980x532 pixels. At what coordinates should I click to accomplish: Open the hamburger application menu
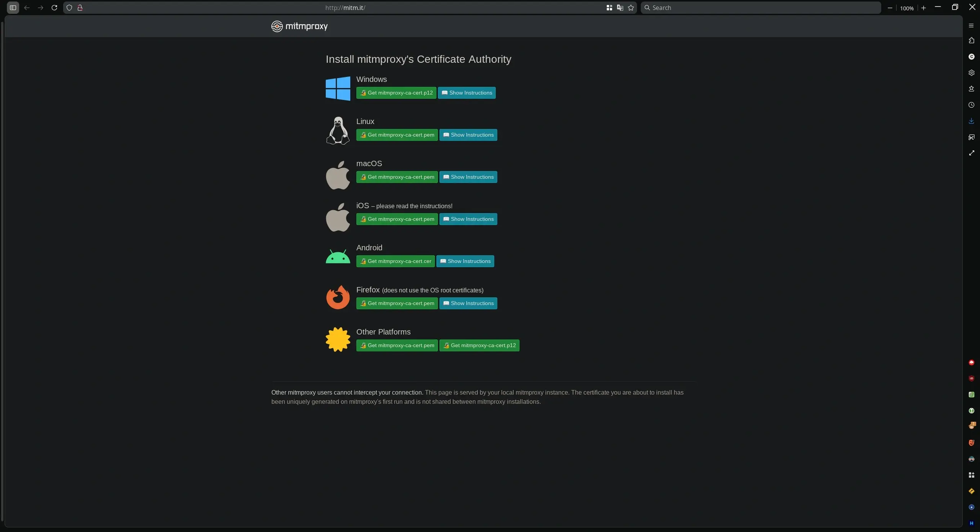[x=971, y=26]
